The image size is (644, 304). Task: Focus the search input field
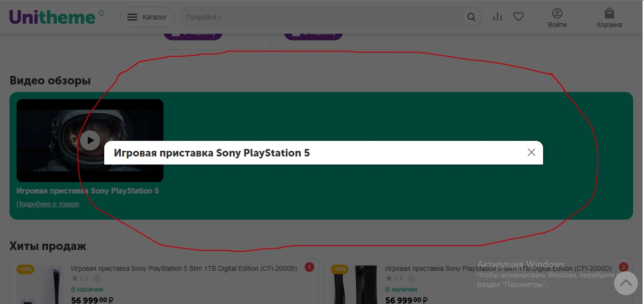pyautogui.click(x=322, y=17)
